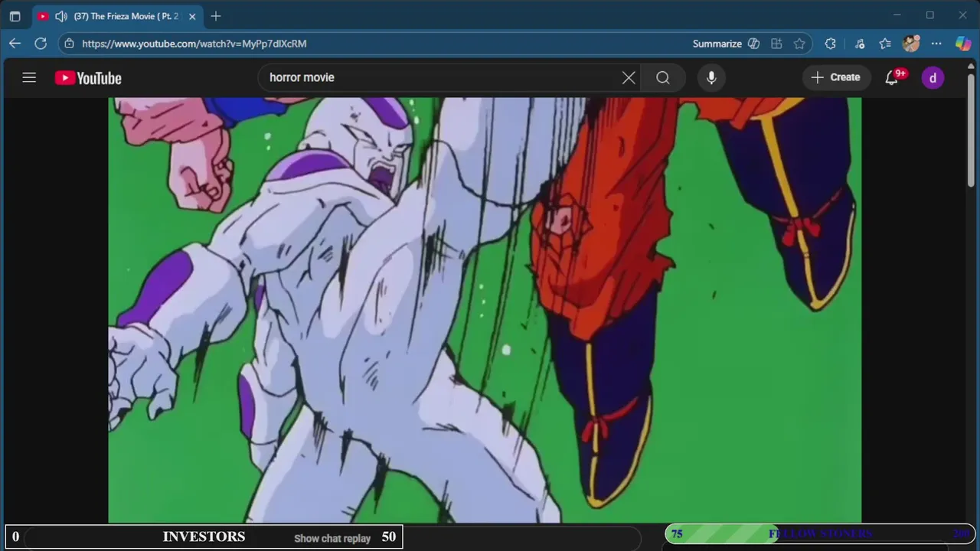Viewport: 980px width, 551px height.
Task: Switch to 'The Frieza Movie' tab
Action: (126, 16)
